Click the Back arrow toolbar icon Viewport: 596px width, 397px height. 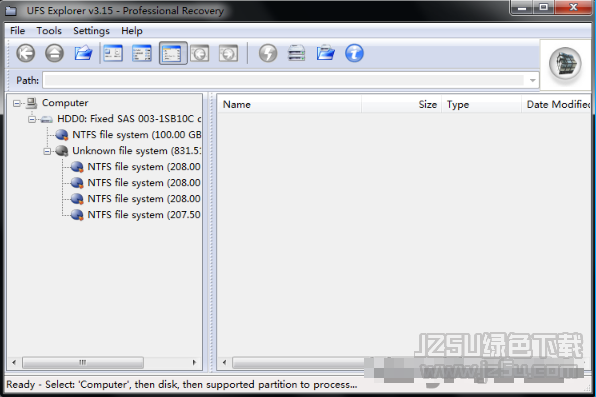(25, 53)
